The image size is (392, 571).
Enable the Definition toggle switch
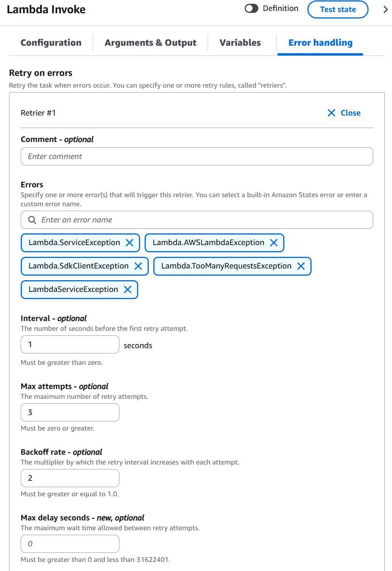coord(251,8)
